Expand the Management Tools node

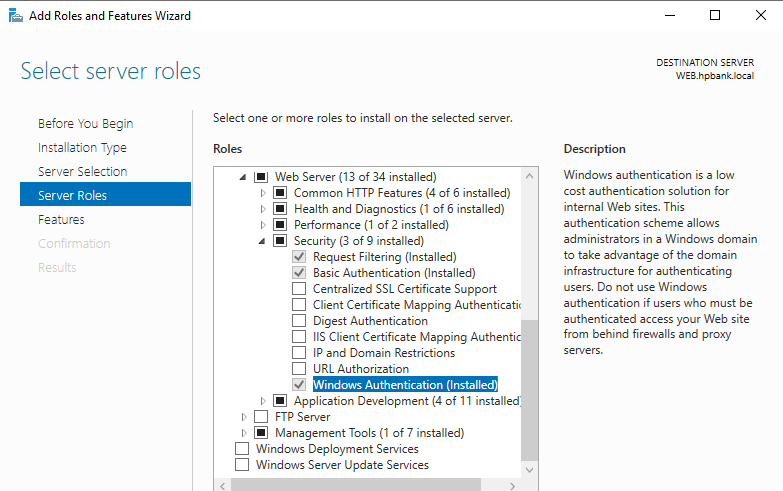[244, 433]
